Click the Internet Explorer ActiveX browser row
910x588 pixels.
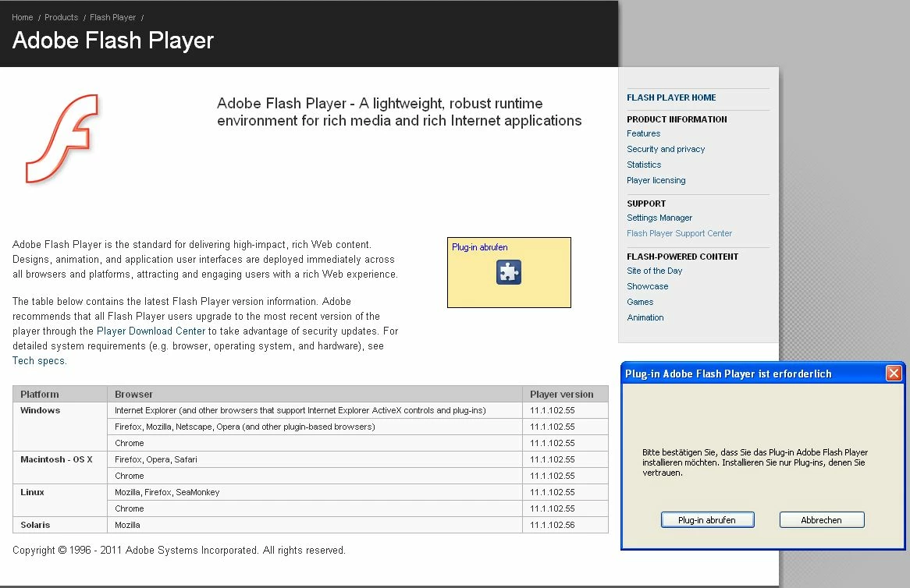click(x=315, y=410)
